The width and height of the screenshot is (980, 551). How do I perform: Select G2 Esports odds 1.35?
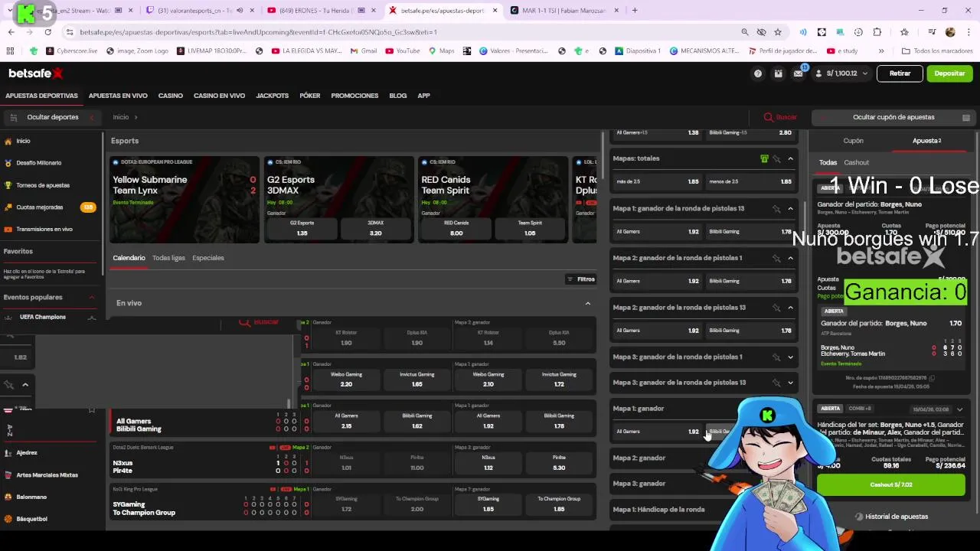(302, 228)
